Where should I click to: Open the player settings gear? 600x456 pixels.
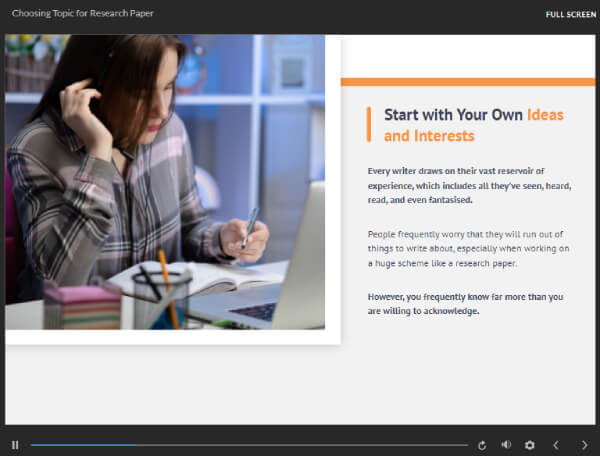click(x=530, y=445)
